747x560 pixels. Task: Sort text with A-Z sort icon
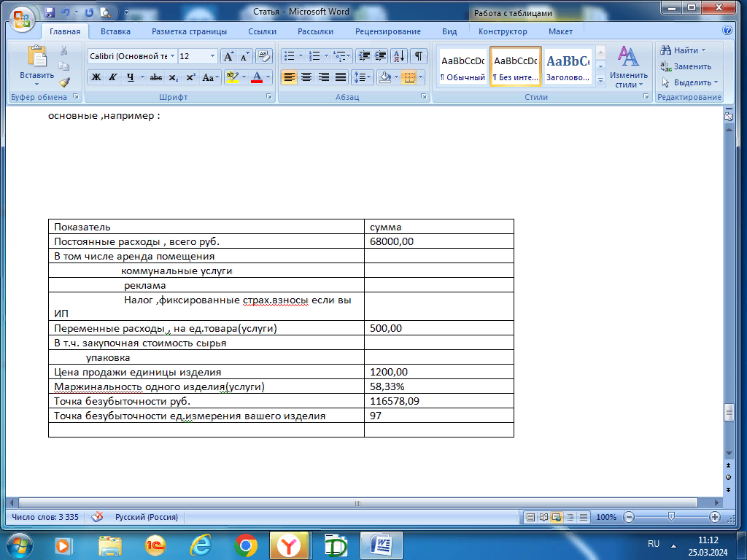point(399,56)
